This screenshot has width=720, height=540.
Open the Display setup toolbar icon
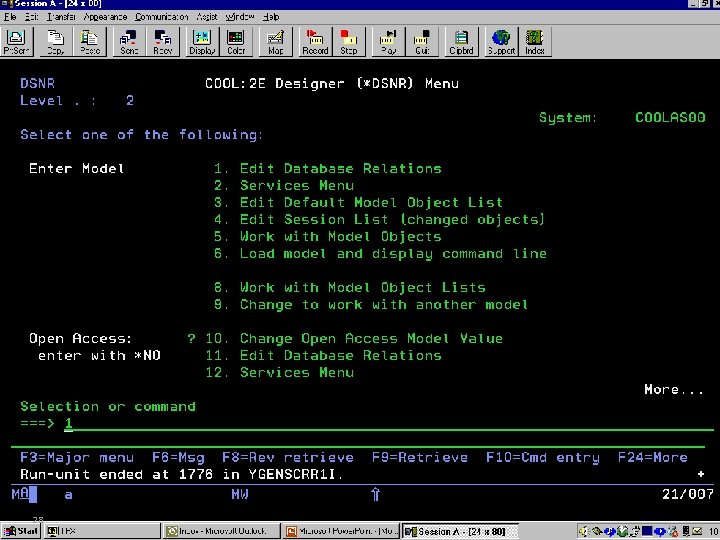pos(202,42)
